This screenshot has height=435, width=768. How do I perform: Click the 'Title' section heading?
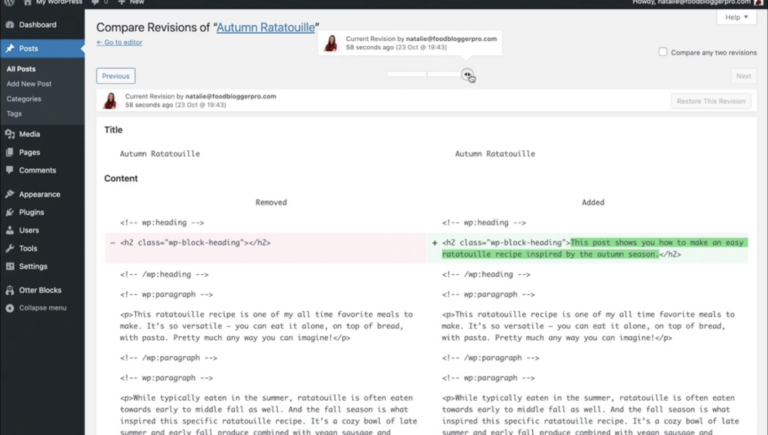point(113,130)
